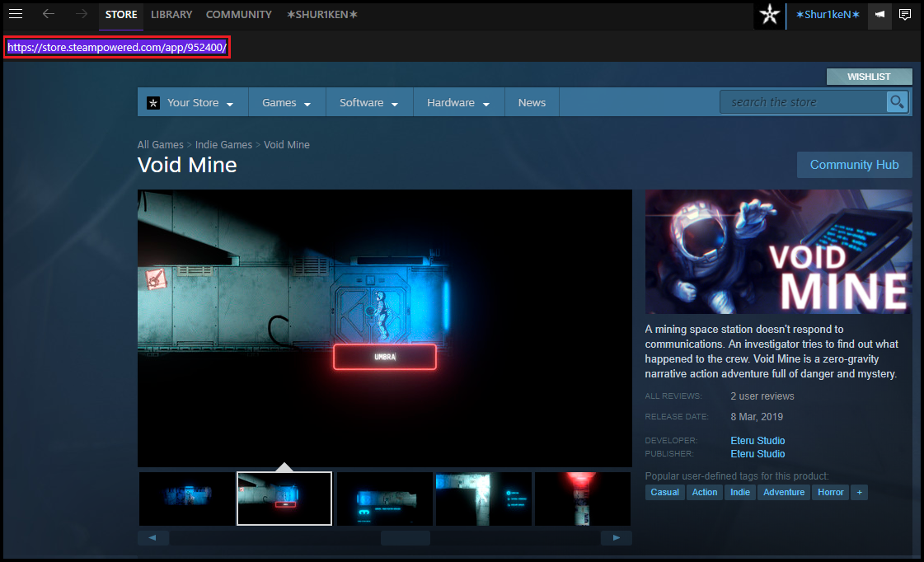Expand the Games dropdown menu

tap(286, 103)
